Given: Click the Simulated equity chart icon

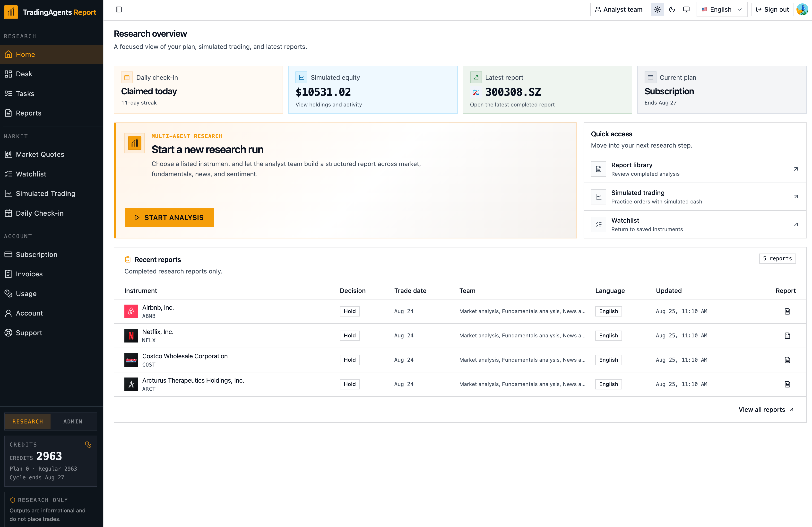Looking at the screenshot, I should click(x=301, y=78).
